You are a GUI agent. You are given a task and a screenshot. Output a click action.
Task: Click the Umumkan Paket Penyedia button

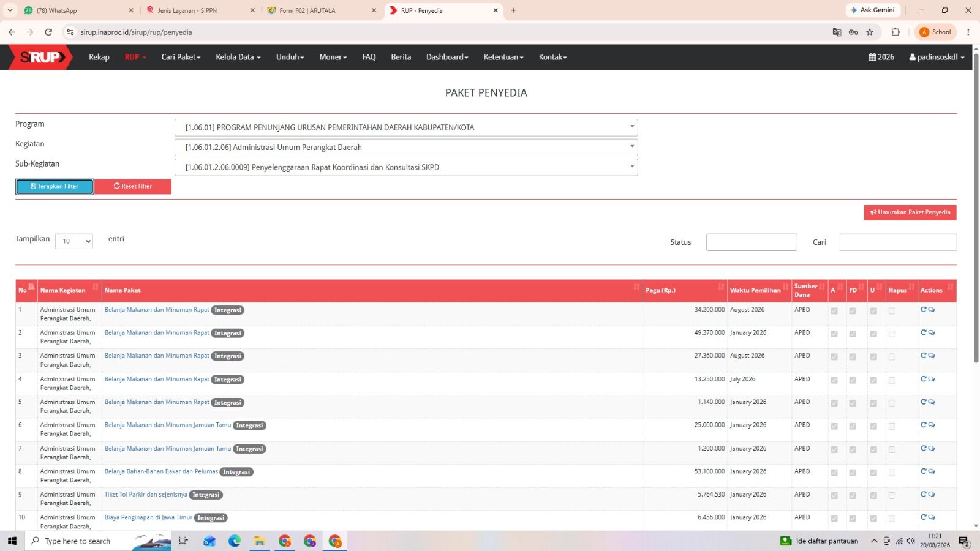click(x=910, y=212)
